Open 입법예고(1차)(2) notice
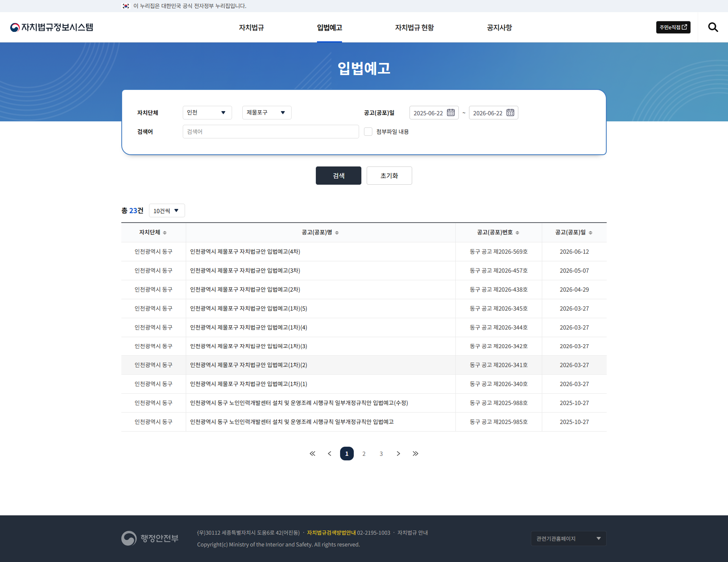728x562 pixels. 249,365
